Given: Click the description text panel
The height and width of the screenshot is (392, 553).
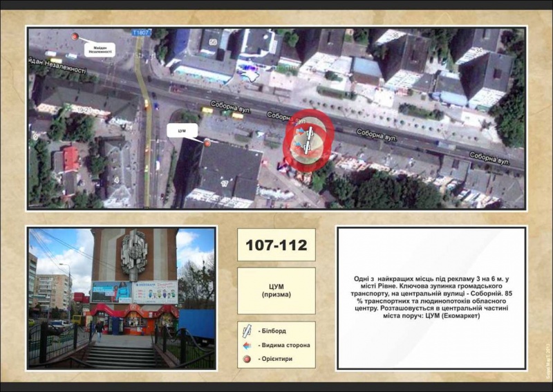Looking at the screenshot, I should [431, 298].
